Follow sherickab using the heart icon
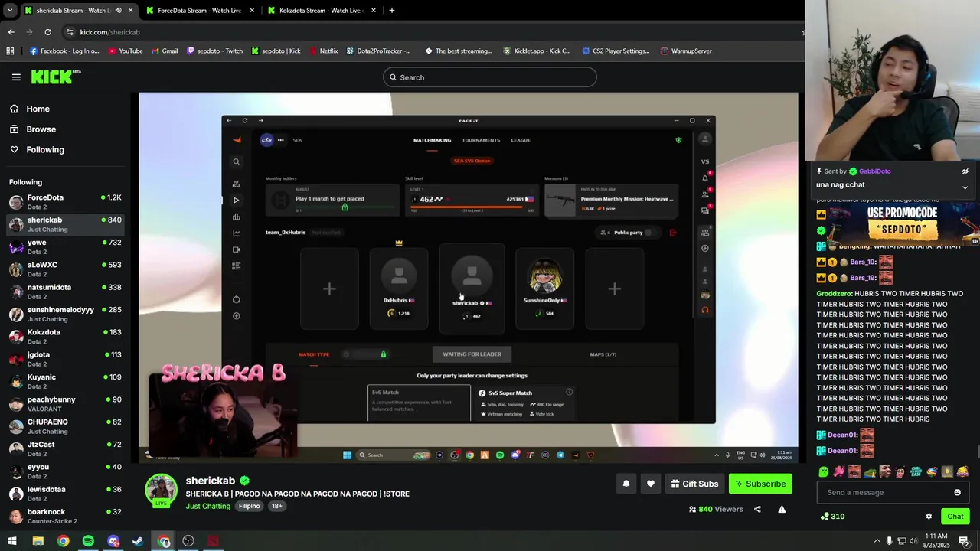980x551 pixels. [651, 484]
